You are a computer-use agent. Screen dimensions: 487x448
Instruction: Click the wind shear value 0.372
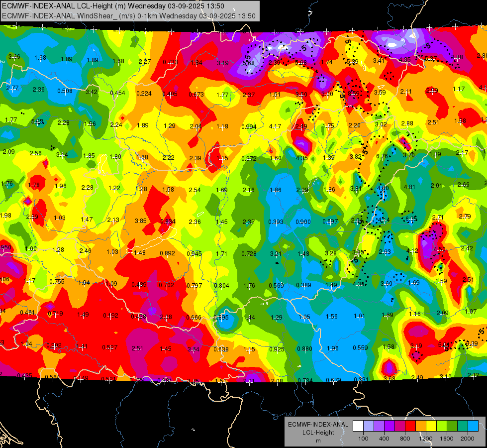pyautogui.click(x=249, y=159)
